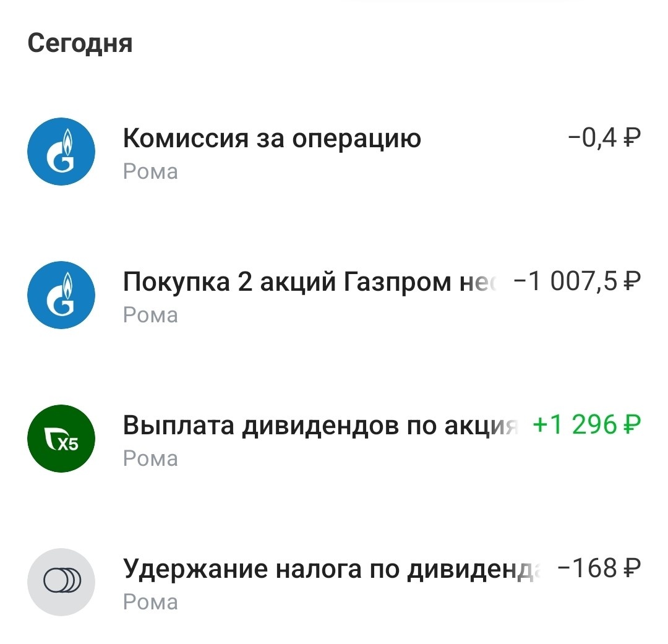The height and width of the screenshot is (644, 668).
Task: Select 'Рома' under the tax withholding row
Action: click(x=151, y=601)
